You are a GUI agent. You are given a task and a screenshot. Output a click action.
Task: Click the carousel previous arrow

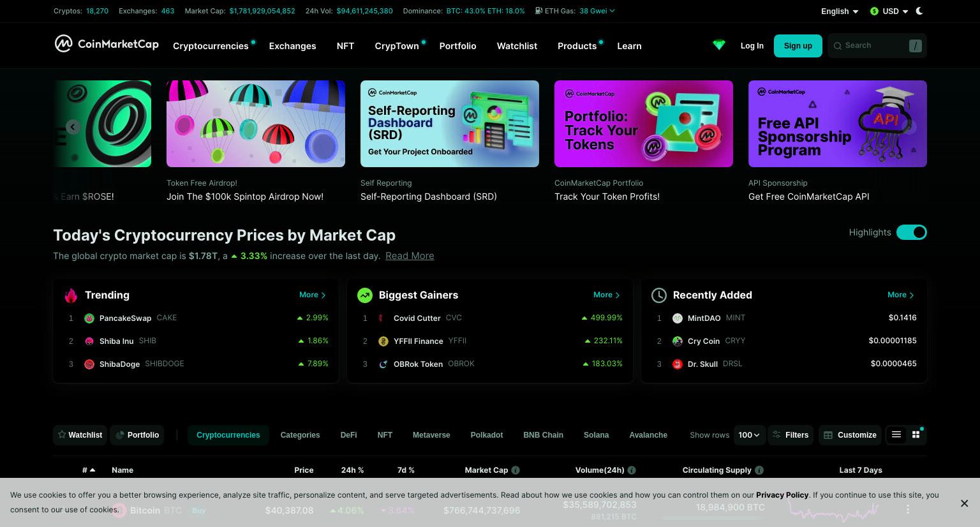pyautogui.click(x=73, y=127)
